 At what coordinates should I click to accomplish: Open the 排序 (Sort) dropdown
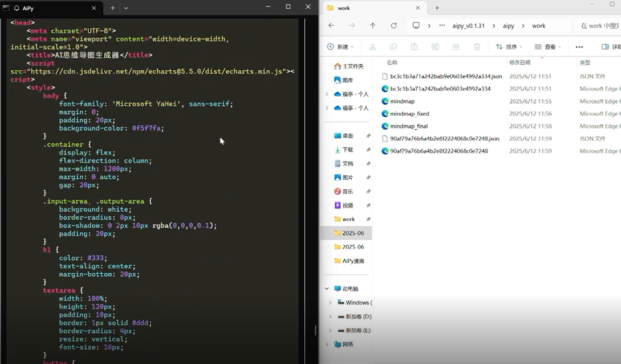click(509, 46)
